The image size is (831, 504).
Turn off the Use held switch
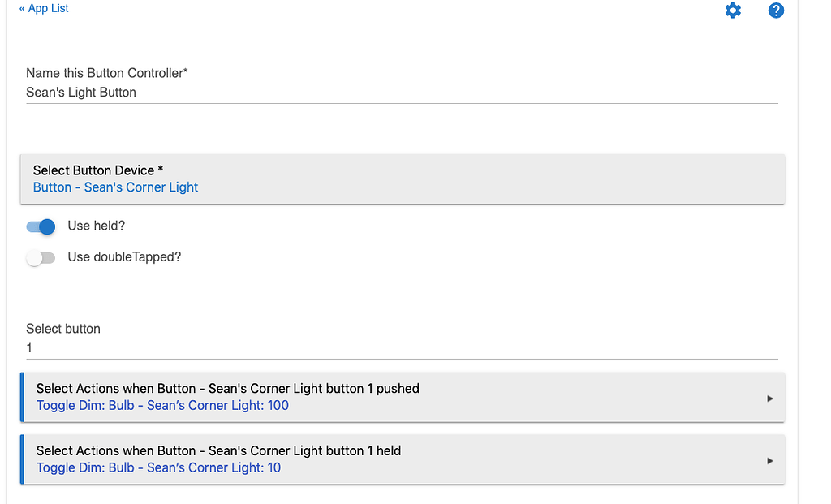41,226
